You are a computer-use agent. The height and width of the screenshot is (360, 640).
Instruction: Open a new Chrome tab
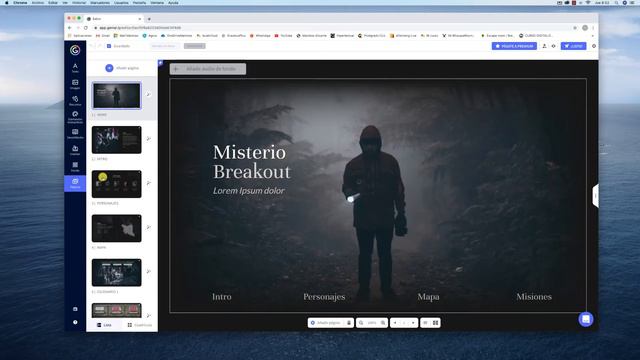point(149,19)
